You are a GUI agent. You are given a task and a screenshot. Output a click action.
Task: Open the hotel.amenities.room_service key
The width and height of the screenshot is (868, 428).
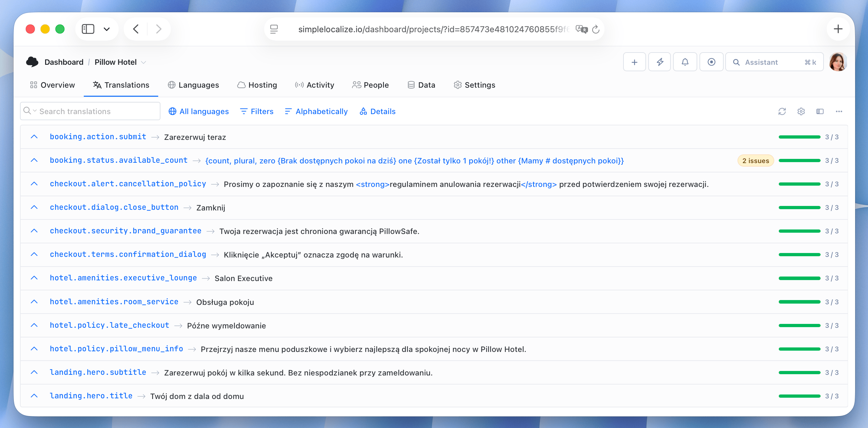pos(114,302)
